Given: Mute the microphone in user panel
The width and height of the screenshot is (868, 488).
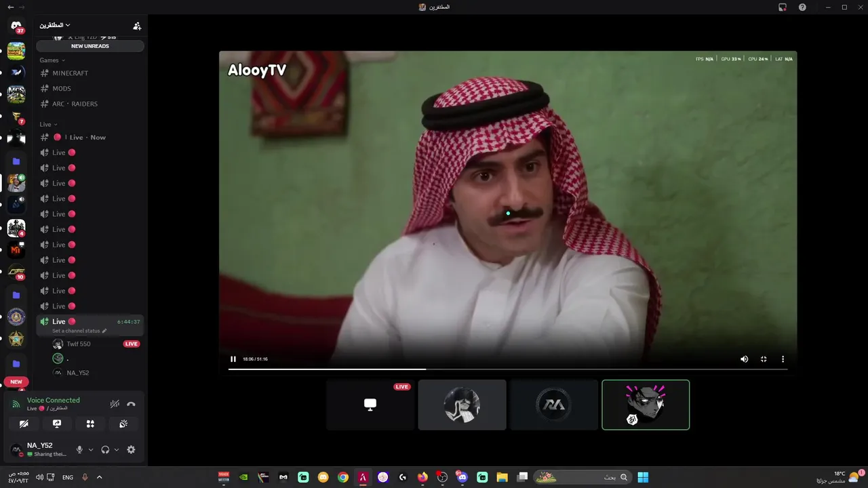Looking at the screenshot, I should point(79,449).
